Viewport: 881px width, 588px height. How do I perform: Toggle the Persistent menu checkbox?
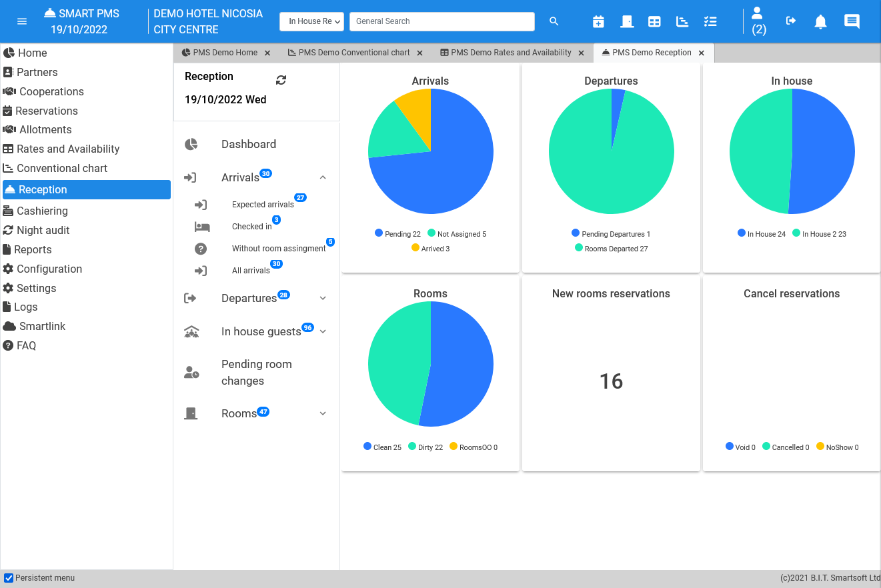pyautogui.click(x=9, y=578)
